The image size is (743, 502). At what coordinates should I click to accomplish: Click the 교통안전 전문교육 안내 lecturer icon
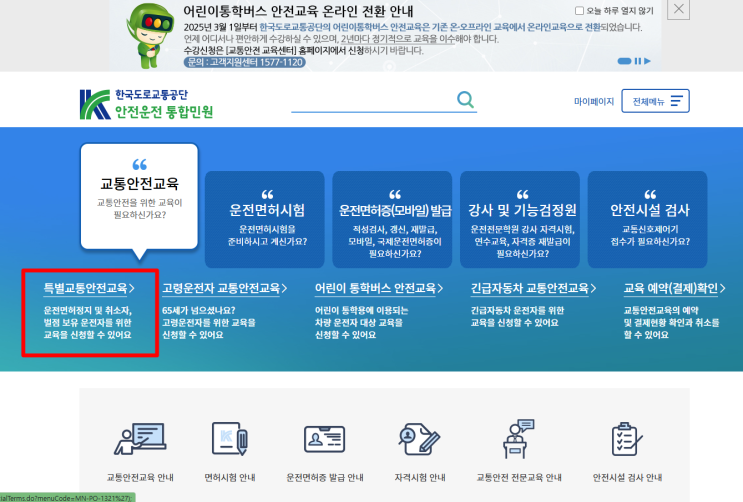[519, 439]
